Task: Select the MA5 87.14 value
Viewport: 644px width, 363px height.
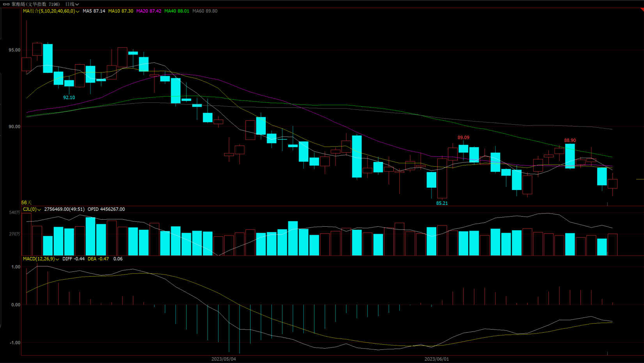Action: (x=94, y=11)
